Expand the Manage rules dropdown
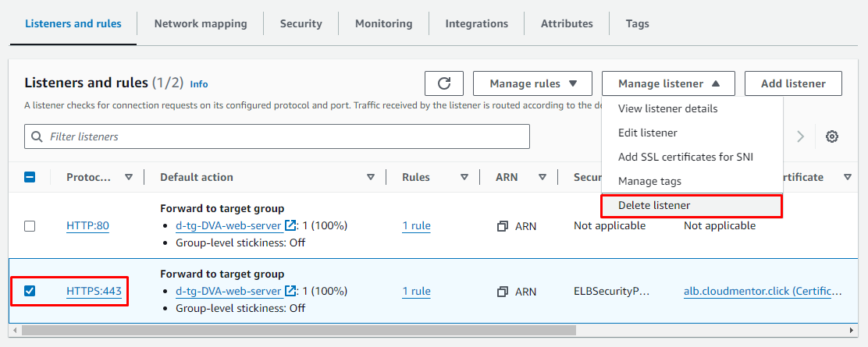Image resolution: width=868 pixels, height=347 pixels. click(534, 83)
